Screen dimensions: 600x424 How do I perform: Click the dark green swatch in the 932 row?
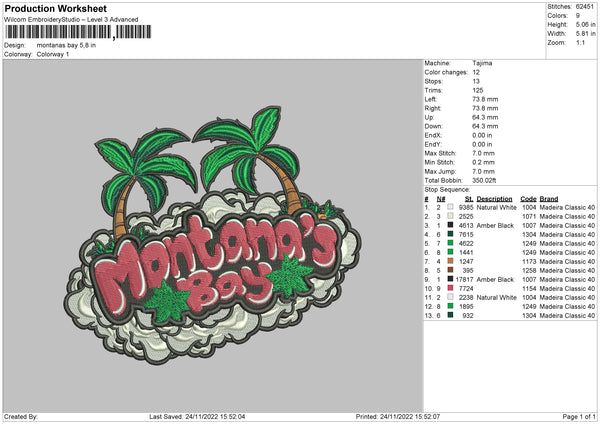point(450,315)
